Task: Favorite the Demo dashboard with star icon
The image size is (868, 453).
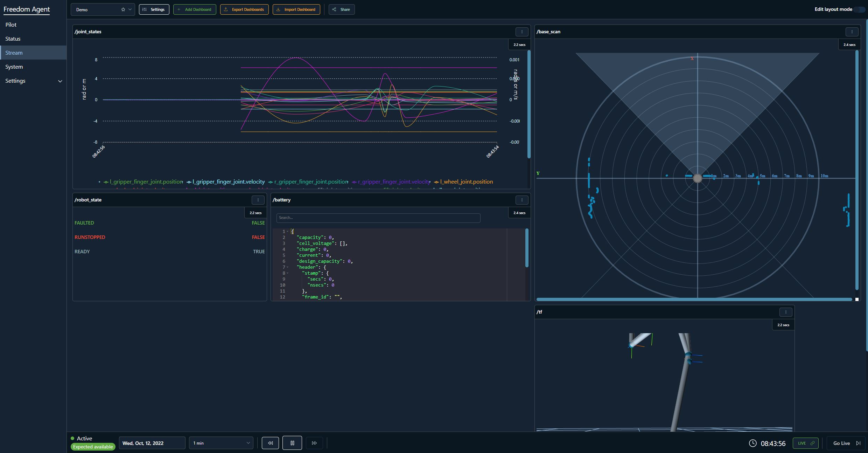Action: 123,9
